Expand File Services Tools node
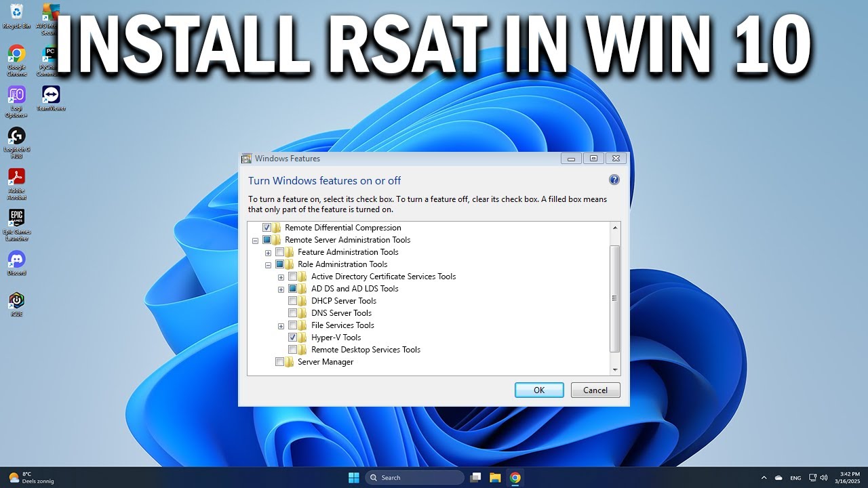The width and height of the screenshot is (868, 488). (281, 326)
